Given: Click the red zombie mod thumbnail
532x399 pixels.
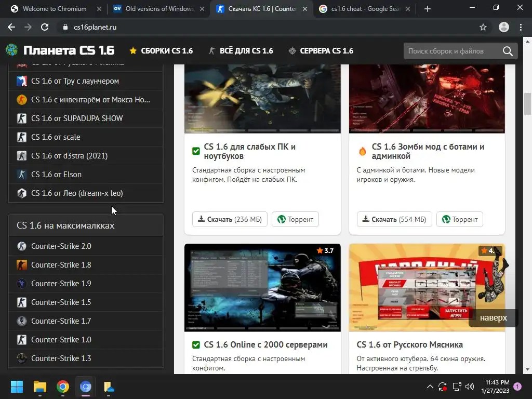Looking at the screenshot, I should point(427,98).
